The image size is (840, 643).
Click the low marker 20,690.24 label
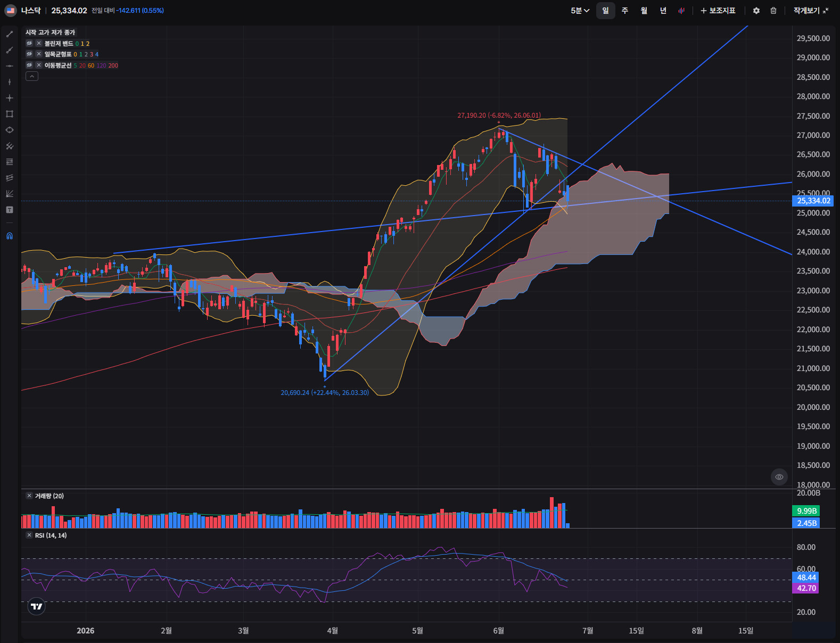tap(325, 393)
